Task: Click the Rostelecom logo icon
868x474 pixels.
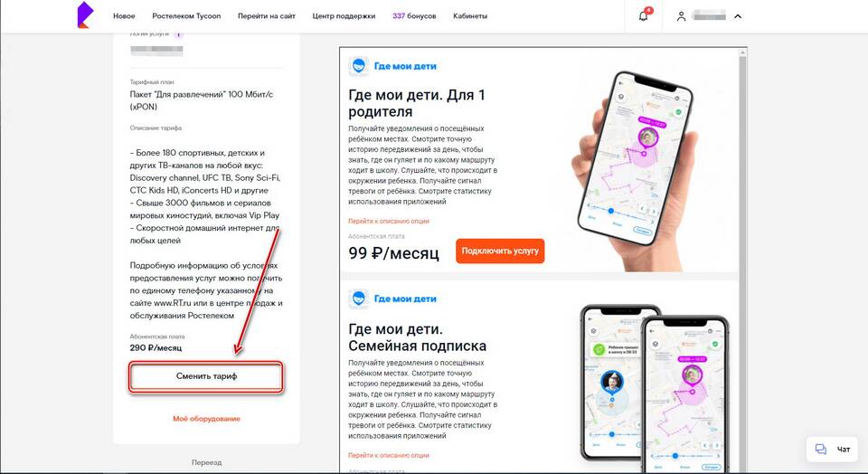Action: click(x=85, y=15)
